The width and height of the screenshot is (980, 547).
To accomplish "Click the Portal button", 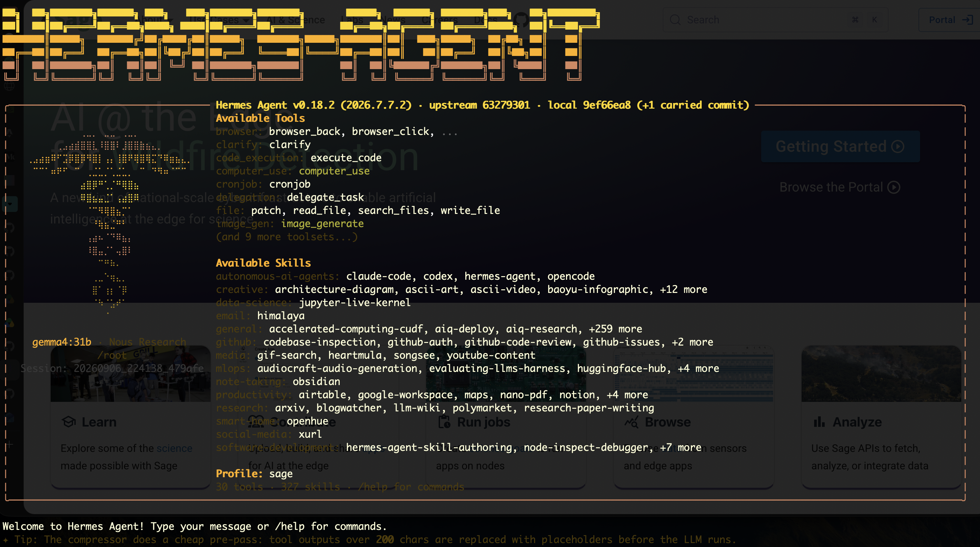I will [x=950, y=20].
